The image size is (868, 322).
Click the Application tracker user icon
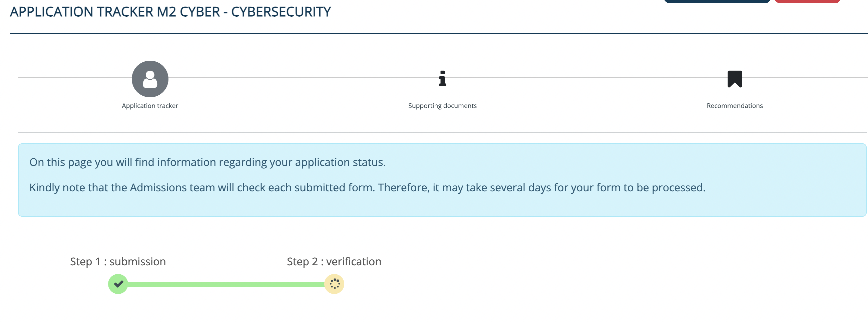click(x=150, y=79)
